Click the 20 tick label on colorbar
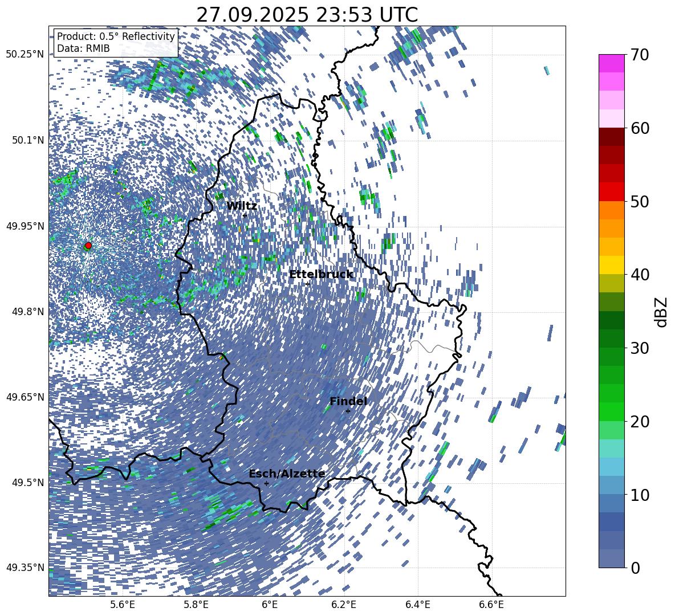The image size is (675, 616). pyautogui.click(x=640, y=422)
